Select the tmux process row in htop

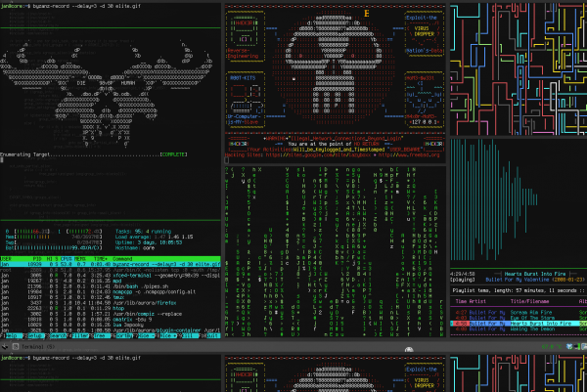pos(111,297)
